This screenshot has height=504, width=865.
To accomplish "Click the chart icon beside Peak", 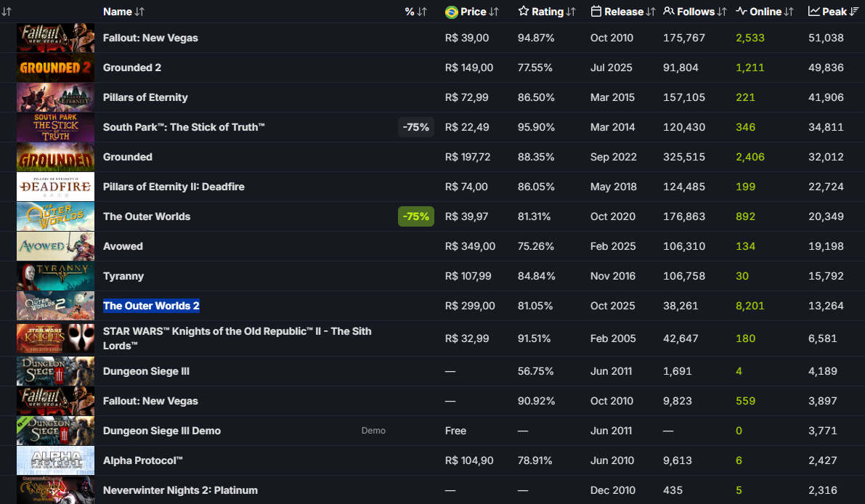I will [814, 12].
